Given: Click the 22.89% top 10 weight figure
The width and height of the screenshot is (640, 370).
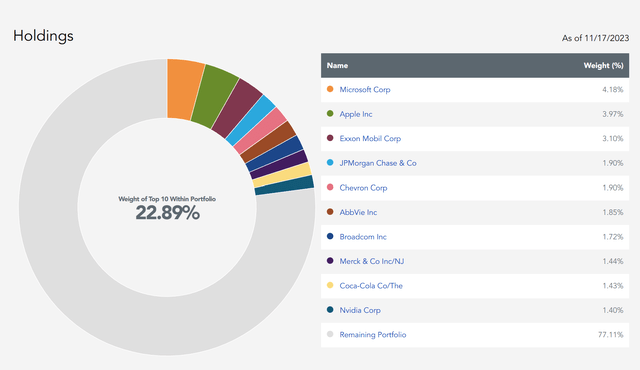Looking at the screenshot, I should click(x=167, y=213).
